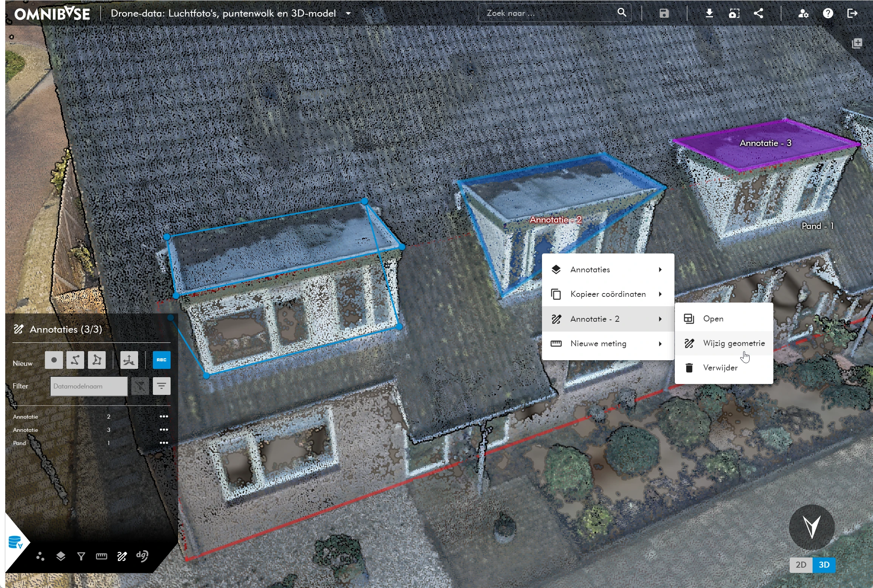Take a screenshot with camera icon
Screen dimensions: 873x588
point(734,13)
